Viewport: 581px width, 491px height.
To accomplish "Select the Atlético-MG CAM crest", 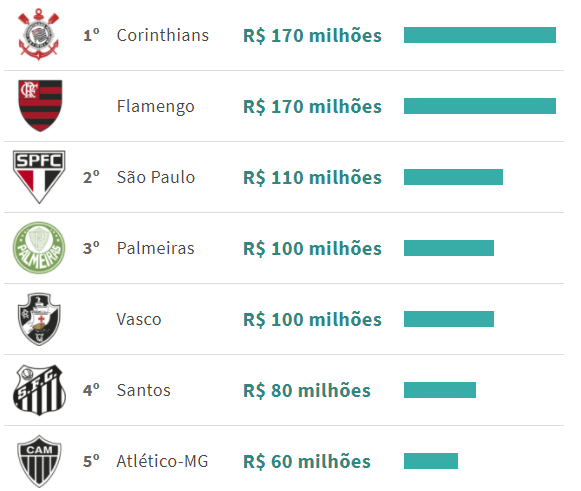I will pos(39,461).
